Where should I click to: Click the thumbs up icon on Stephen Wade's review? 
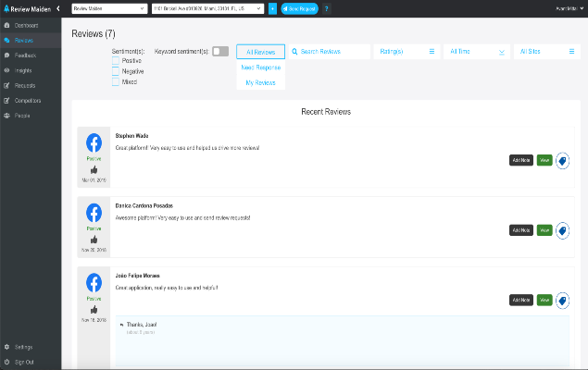pyautogui.click(x=94, y=170)
